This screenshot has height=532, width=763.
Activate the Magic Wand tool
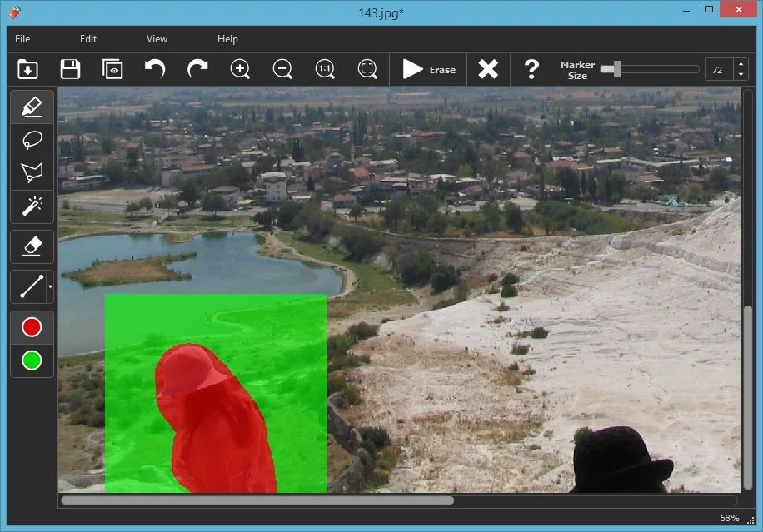[x=32, y=206]
